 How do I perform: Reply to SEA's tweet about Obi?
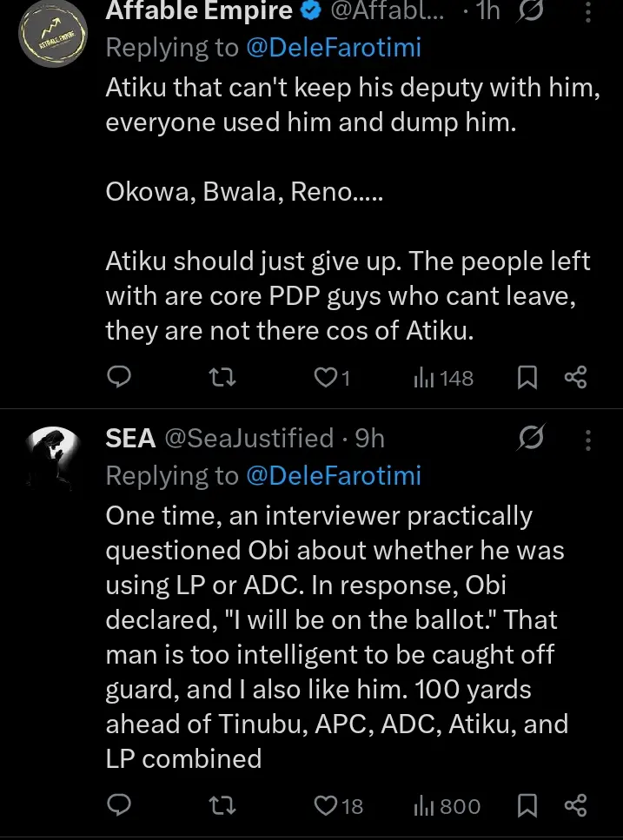click(x=119, y=805)
